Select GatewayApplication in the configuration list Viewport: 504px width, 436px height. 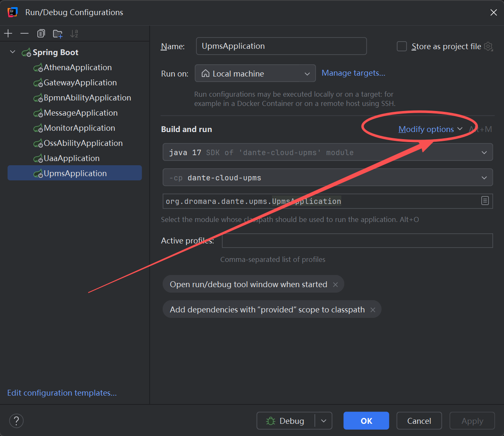coord(80,83)
